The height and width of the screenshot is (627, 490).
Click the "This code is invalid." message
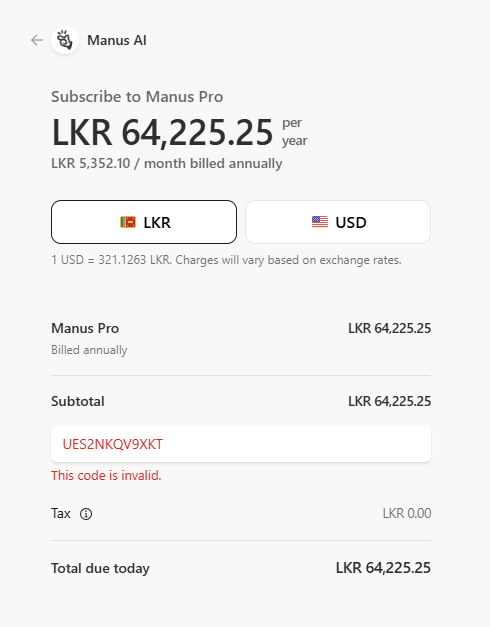click(x=106, y=475)
